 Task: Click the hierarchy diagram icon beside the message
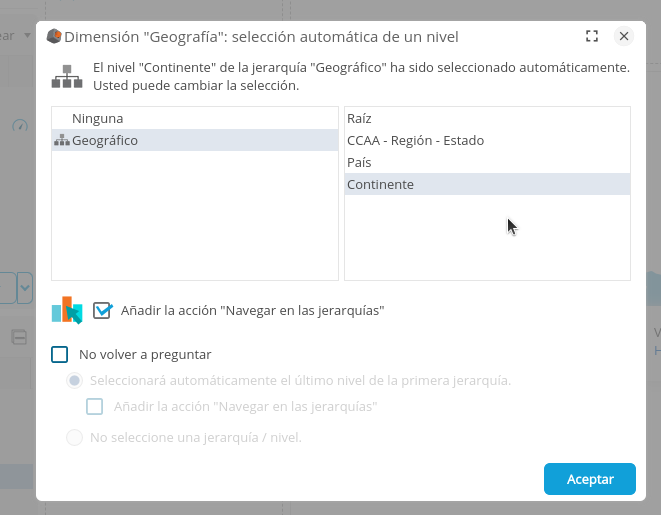coord(67,77)
